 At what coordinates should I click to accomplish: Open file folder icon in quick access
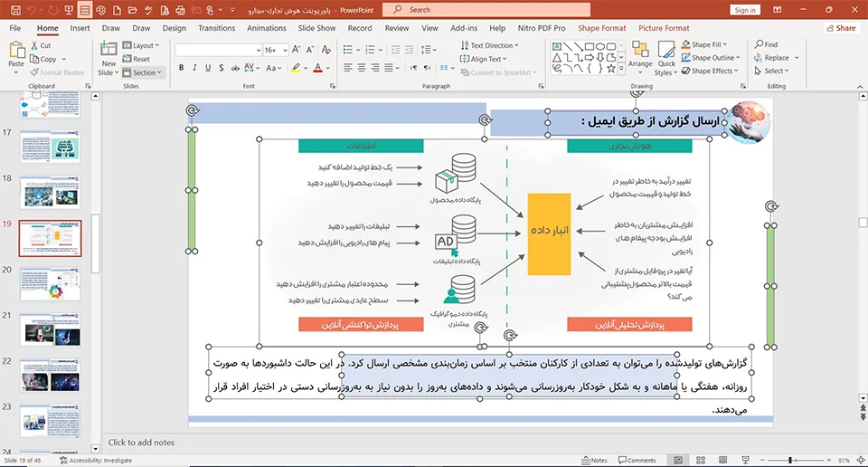point(132,10)
